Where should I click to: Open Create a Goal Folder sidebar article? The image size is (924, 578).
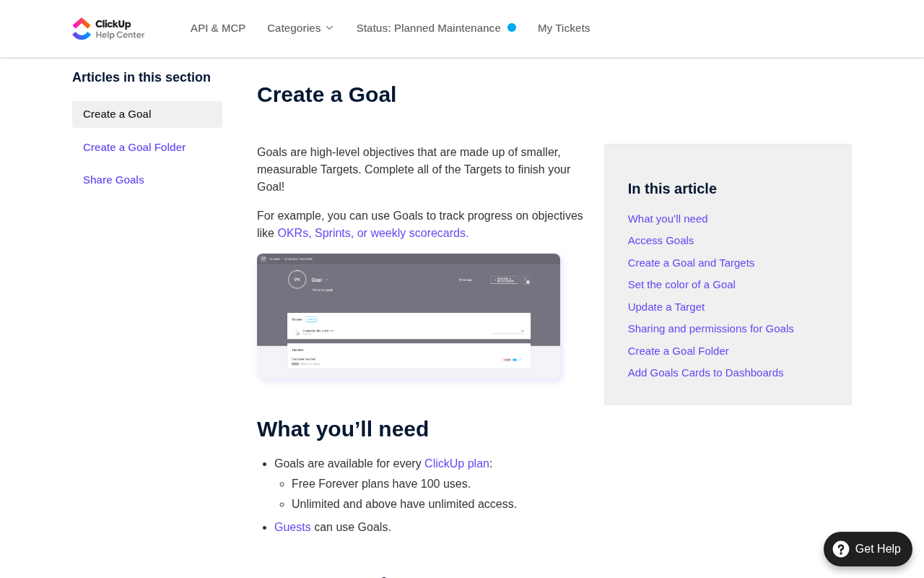click(134, 147)
